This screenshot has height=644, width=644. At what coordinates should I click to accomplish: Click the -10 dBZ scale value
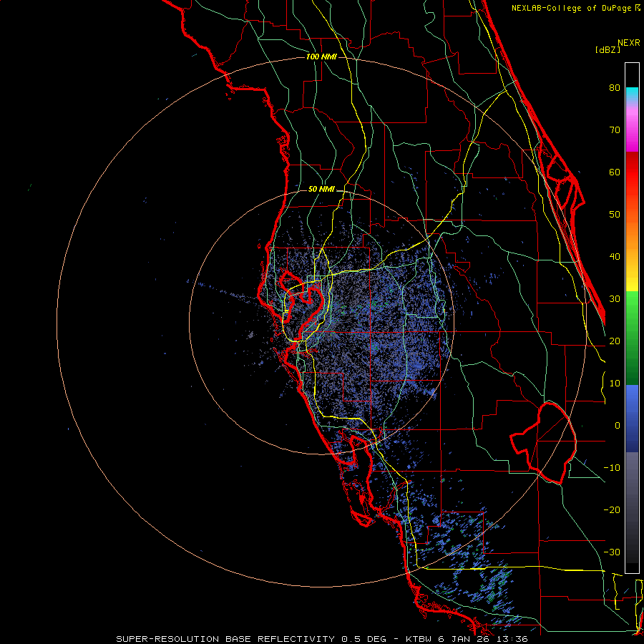point(612,468)
